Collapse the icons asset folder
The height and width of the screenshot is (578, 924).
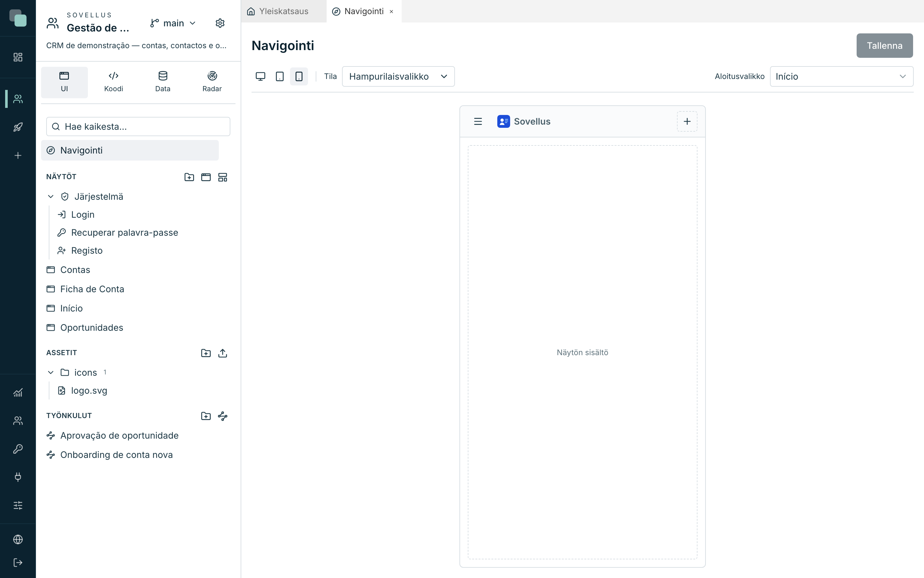point(51,372)
